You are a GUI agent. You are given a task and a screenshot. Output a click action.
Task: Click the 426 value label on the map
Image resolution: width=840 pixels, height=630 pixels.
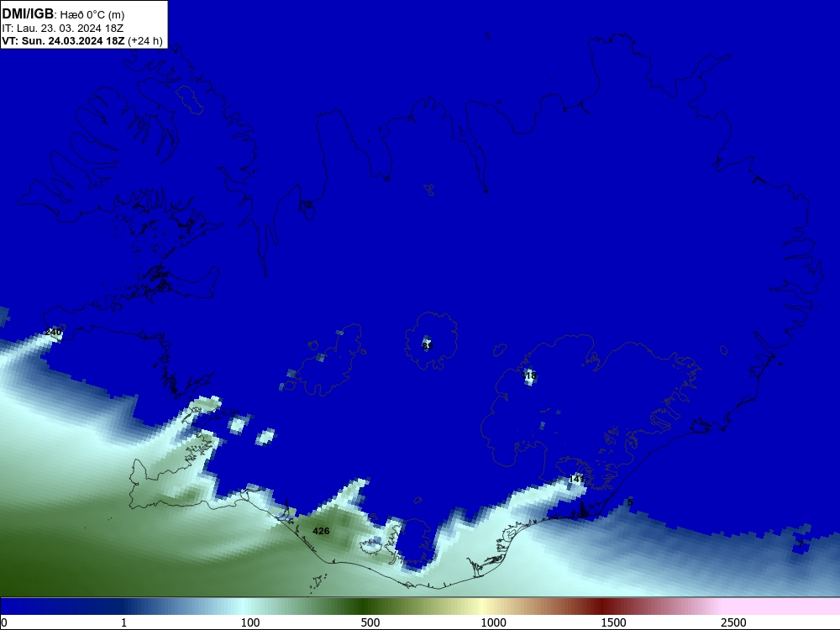321,531
